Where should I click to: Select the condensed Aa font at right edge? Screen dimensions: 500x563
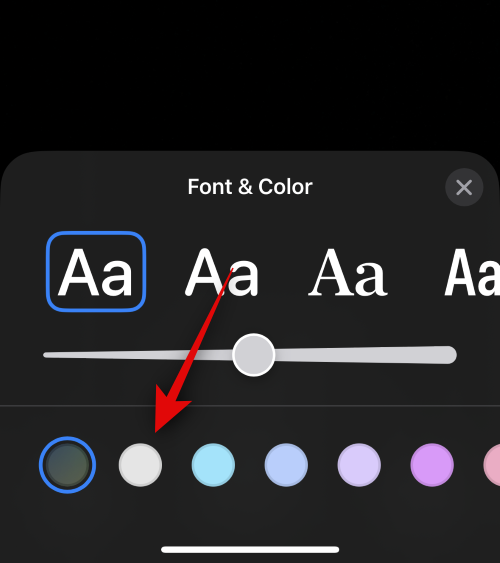pyautogui.click(x=472, y=272)
